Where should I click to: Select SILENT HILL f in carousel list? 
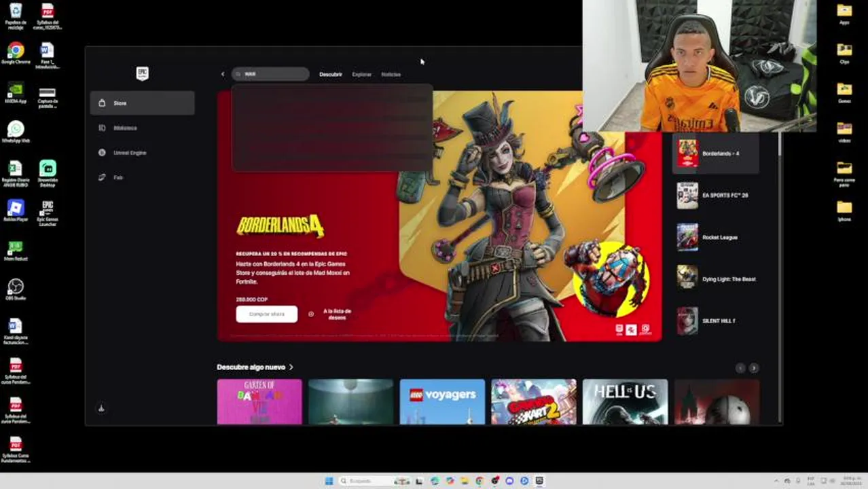click(716, 321)
